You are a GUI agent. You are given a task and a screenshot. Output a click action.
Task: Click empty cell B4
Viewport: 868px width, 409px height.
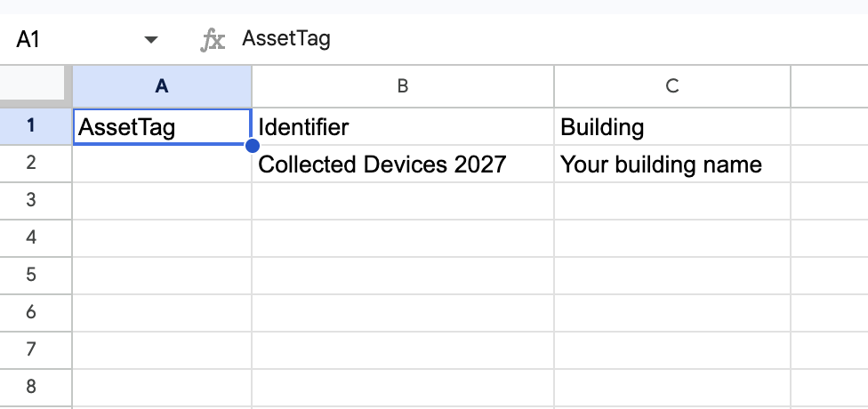[x=403, y=238]
